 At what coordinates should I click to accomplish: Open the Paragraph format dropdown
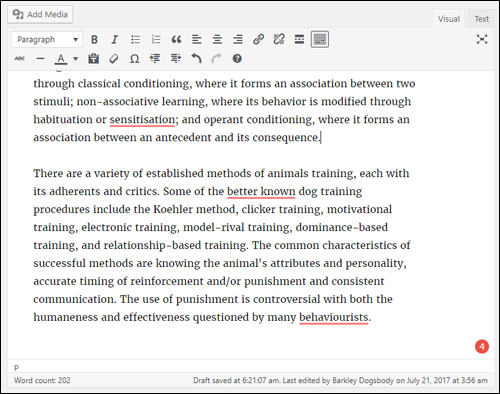47,40
